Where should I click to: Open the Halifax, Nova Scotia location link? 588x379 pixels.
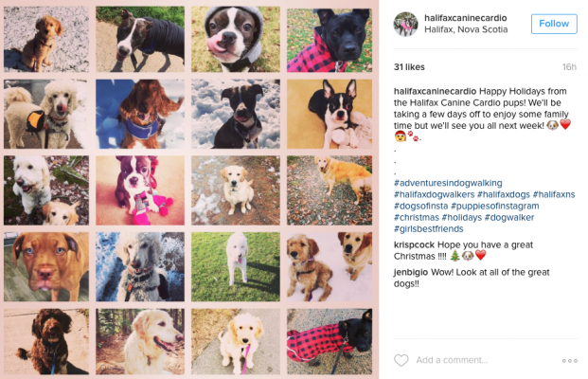point(466,29)
